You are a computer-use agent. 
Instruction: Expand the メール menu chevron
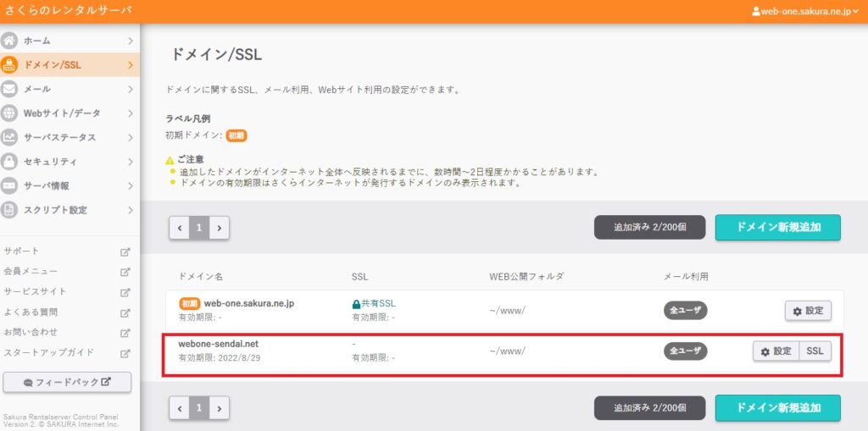pyautogui.click(x=130, y=89)
